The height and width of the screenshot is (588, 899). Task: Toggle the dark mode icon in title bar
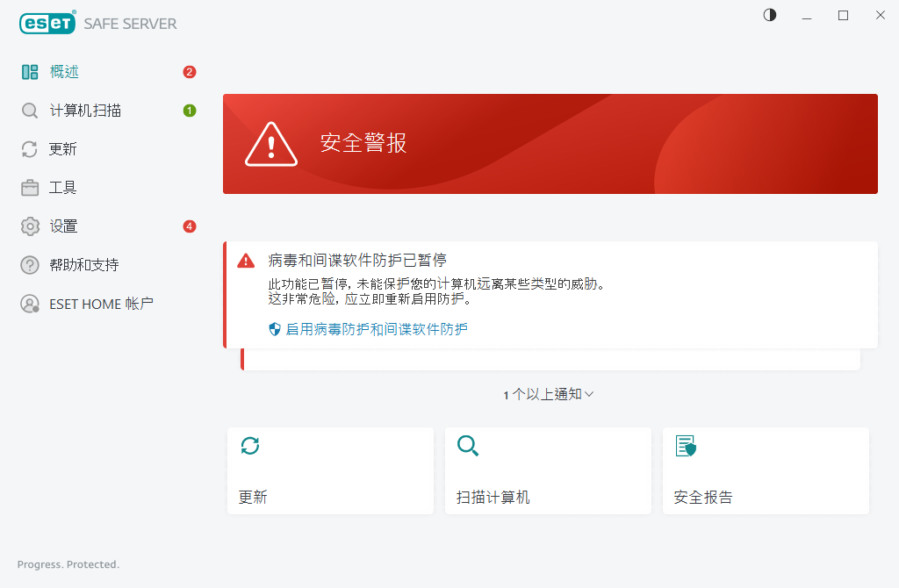coord(769,15)
